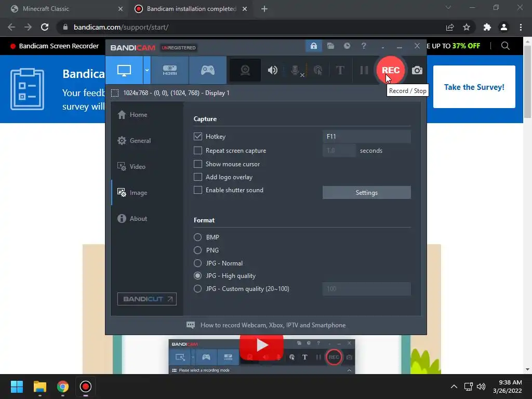Take screenshot with camera icon
The image size is (532, 399).
click(417, 70)
